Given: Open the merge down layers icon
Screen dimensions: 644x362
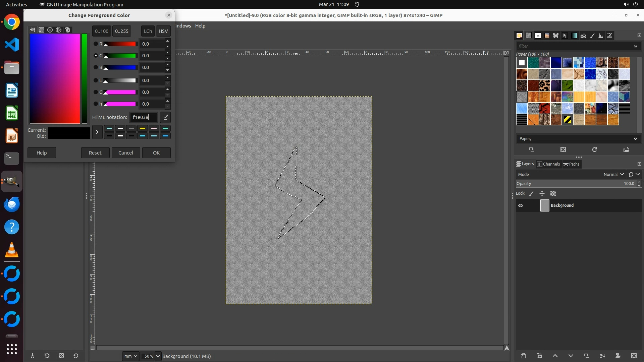Looking at the screenshot, I should coord(602,356).
